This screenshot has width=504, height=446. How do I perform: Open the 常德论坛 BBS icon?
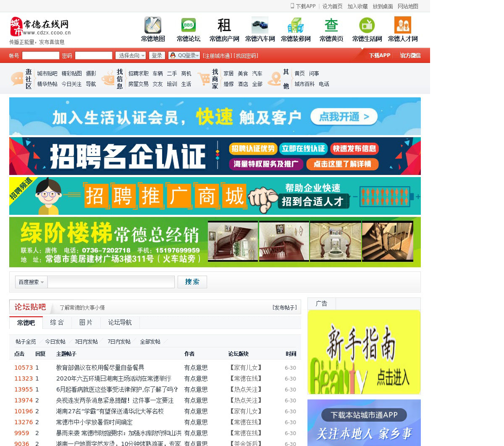coord(189,25)
